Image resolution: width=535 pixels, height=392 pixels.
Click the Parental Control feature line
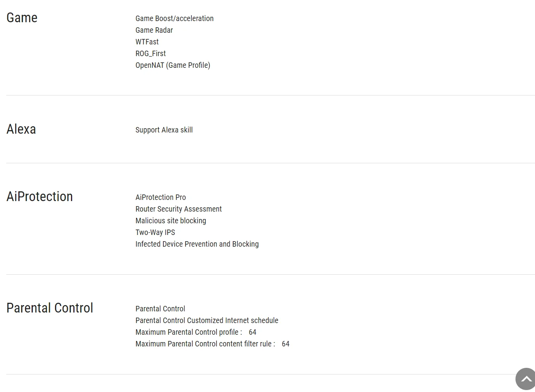[160, 309]
